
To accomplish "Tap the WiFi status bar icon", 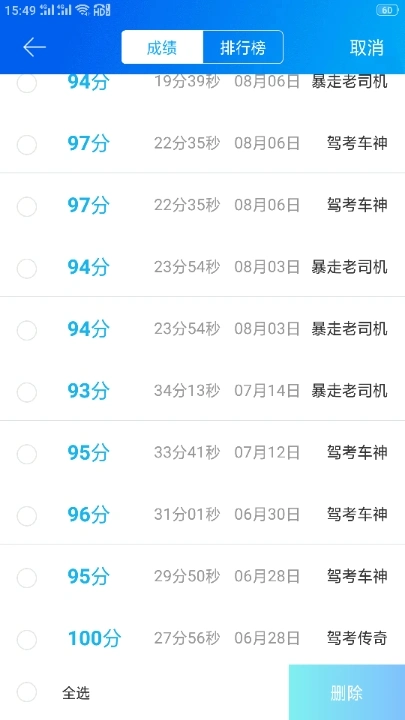I will [83, 10].
